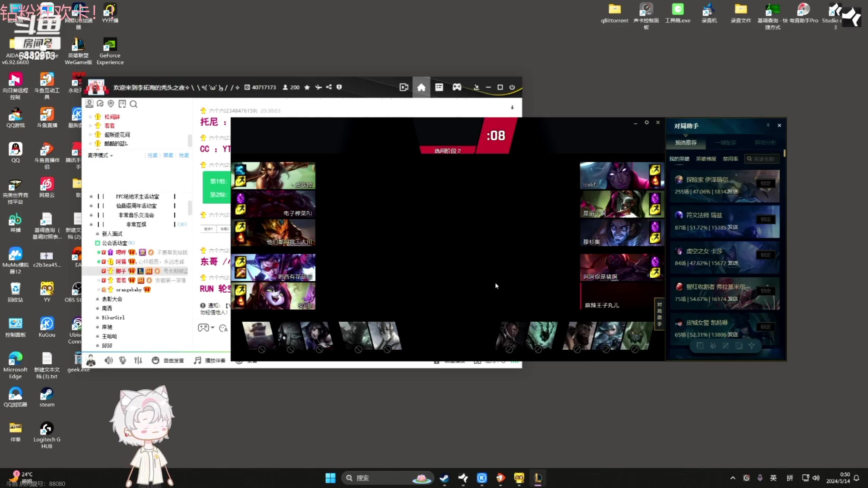
Task: Lock in 虚空之女 卡莎 with 锁定
Action: 766,255
